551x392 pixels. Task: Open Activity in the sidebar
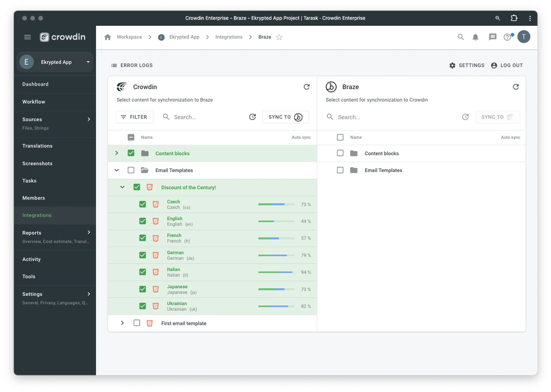point(32,259)
